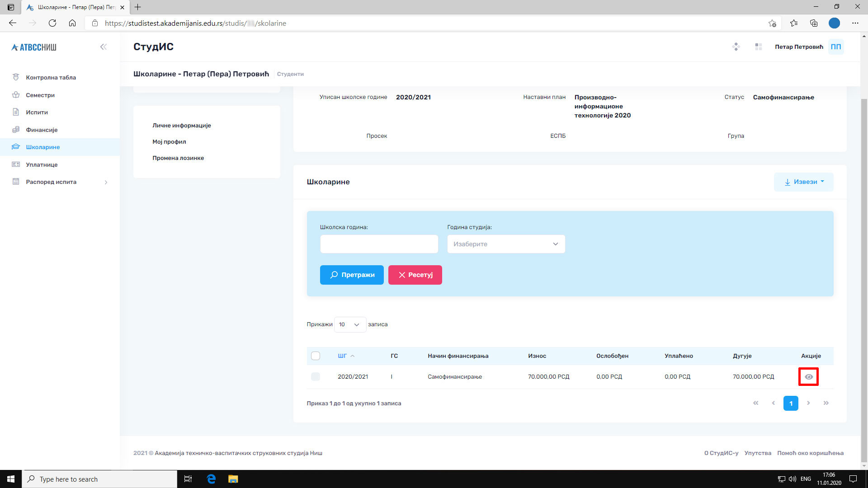Screen dimensions: 868x488
Task: Open Edge from the taskbar
Action: click(x=211, y=479)
